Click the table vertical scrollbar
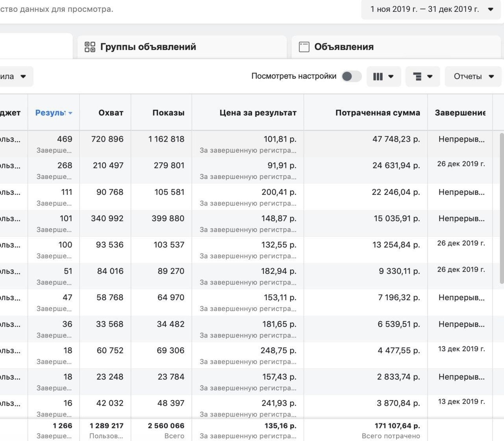This screenshot has width=504, height=441. [502, 208]
